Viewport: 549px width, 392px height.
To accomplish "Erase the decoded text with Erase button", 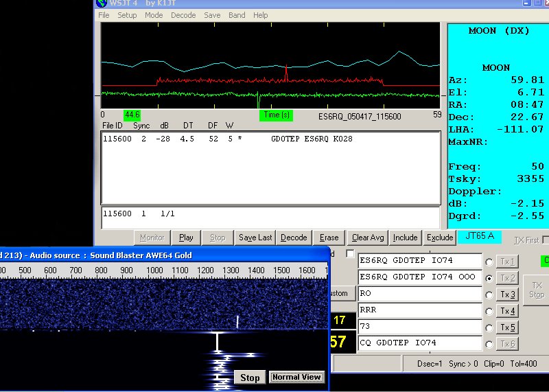I will (329, 238).
